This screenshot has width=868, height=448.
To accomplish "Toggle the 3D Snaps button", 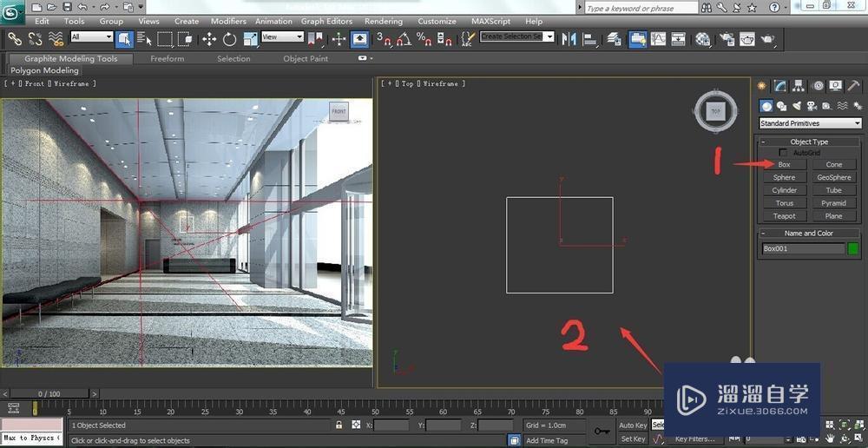I will click(x=383, y=39).
